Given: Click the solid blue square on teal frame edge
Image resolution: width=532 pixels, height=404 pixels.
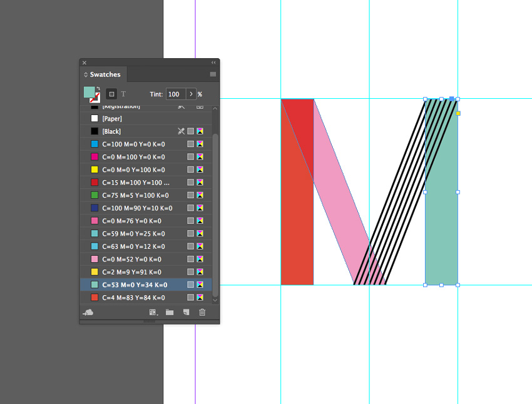Looking at the screenshot, I should 452,99.
